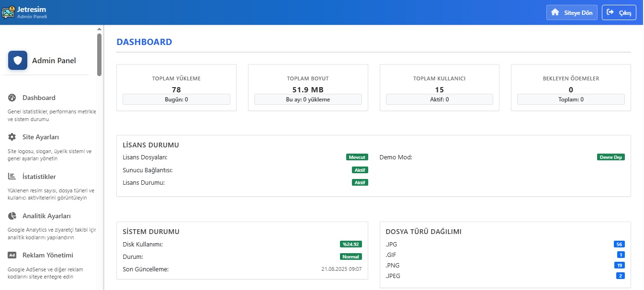Click the Jetresim brand title
Image resolution: width=644 pixels, height=290 pixels.
click(31, 9)
